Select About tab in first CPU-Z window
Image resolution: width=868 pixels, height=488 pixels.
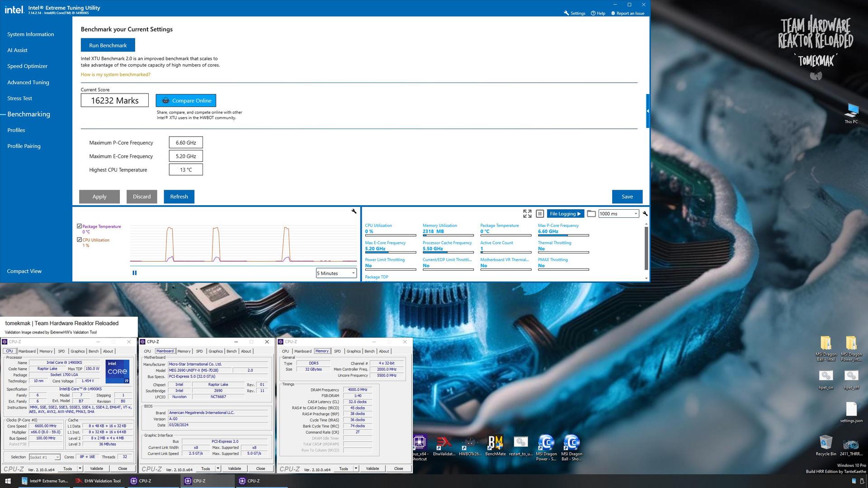[x=108, y=351]
